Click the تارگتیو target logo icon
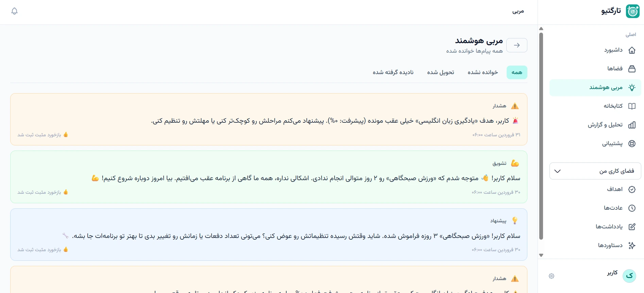 tap(633, 11)
